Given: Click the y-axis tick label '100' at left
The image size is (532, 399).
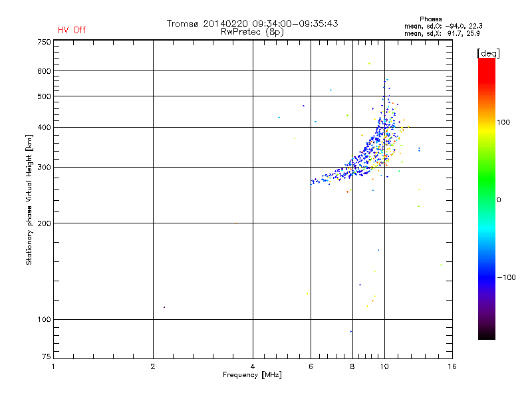Looking at the screenshot, I should [44, 319].
